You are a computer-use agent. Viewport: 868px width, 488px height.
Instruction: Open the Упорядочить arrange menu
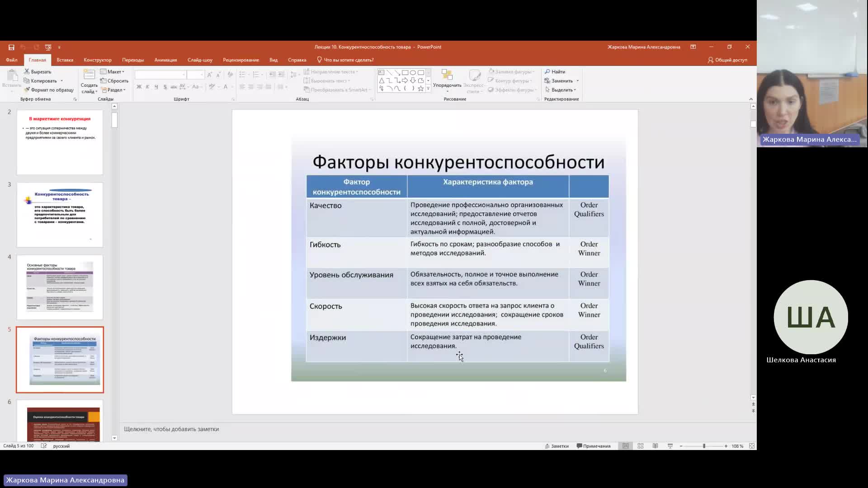447,81
